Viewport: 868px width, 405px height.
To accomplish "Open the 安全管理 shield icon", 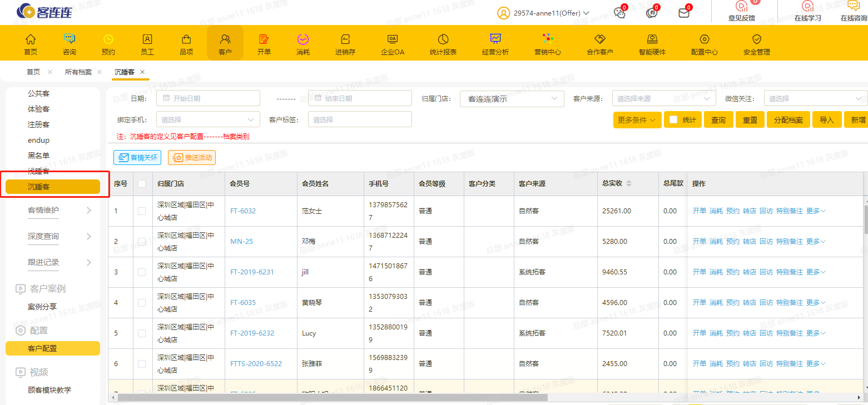I will coord(756,39).
